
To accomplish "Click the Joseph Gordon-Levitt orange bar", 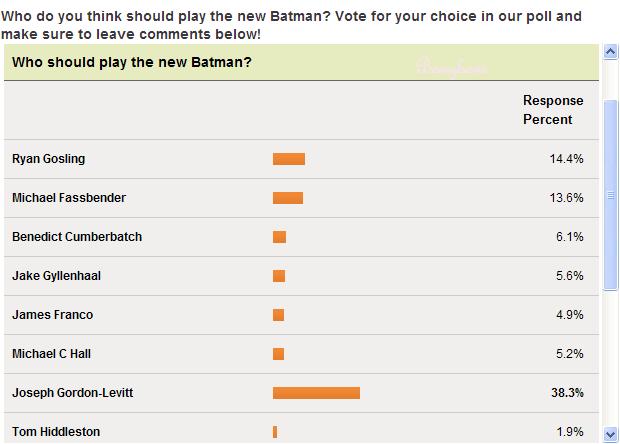I will coord(316,393).
